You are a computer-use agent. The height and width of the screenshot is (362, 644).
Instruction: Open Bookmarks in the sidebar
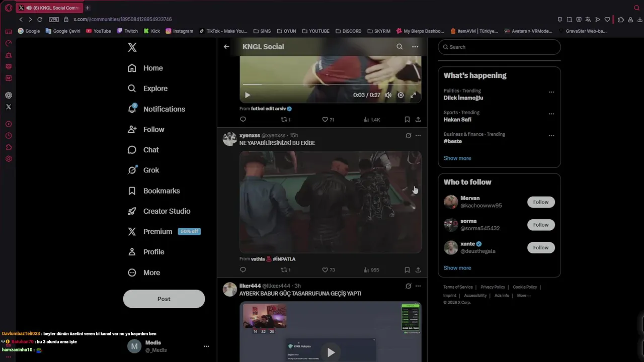click(x=154, y=191)
